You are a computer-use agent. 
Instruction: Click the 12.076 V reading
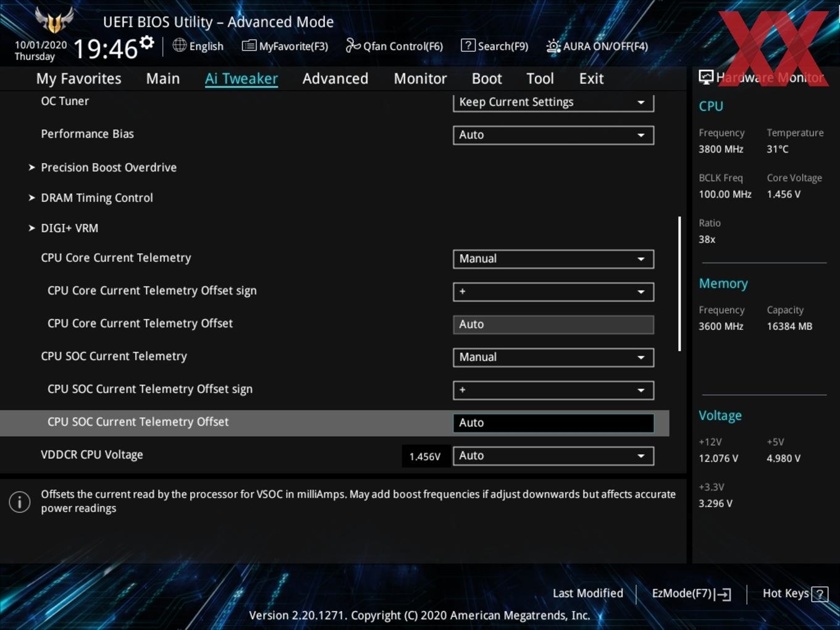tap(718, 458)
